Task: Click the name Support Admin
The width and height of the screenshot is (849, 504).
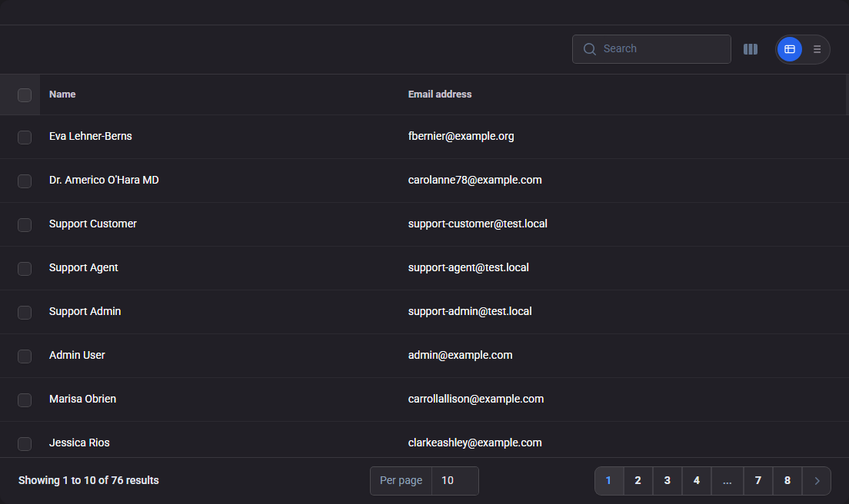Action: coord(85,311)
